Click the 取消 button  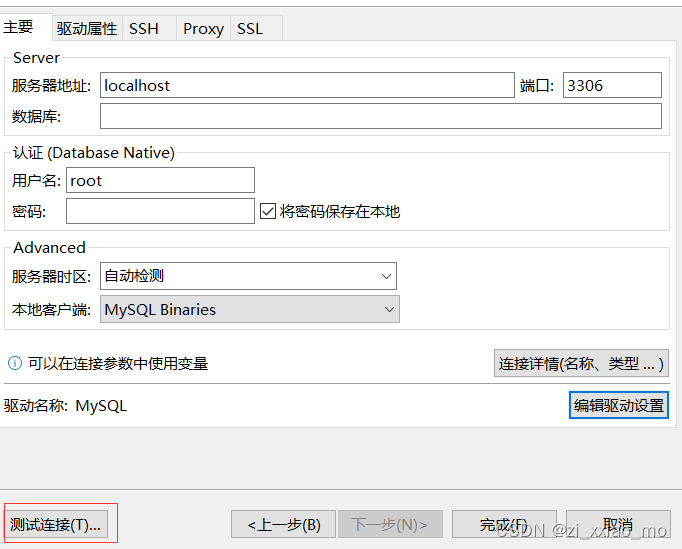point(618,525)
